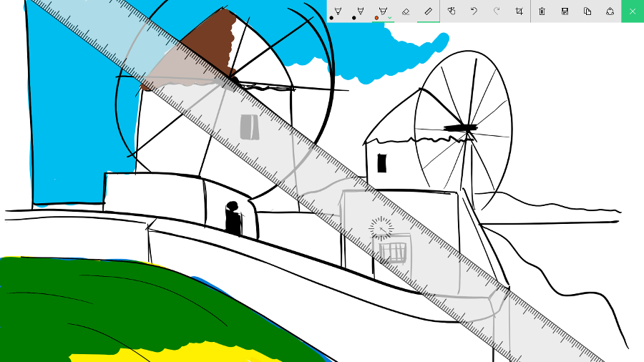Undo the last stroke
644x362 pixels.
pyautogui.click(x=474, y=11)
